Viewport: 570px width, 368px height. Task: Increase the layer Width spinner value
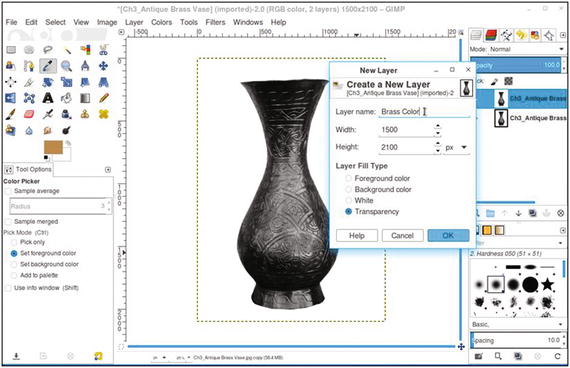click(x=438, y=127)
